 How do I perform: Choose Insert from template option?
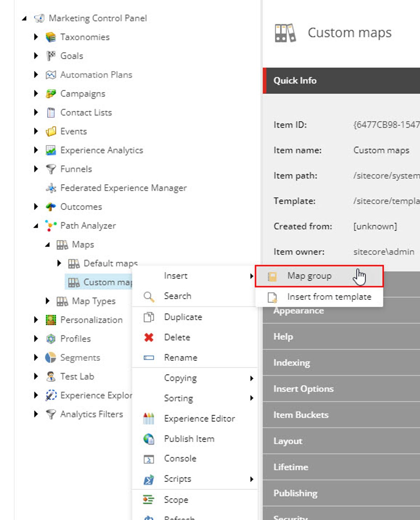point(319,297)
